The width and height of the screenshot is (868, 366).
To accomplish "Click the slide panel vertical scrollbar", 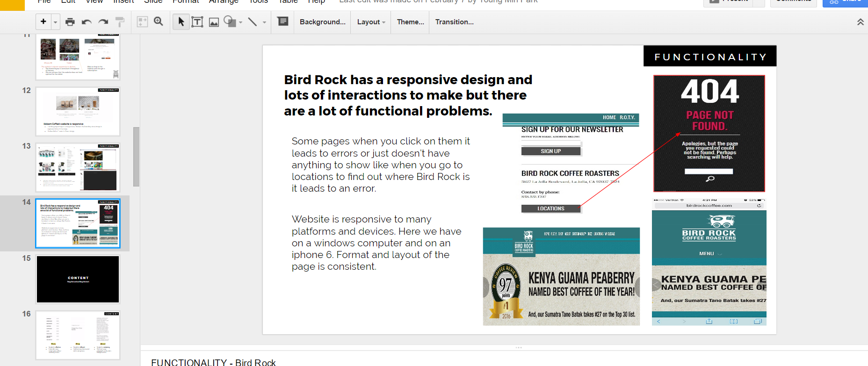I will (136, 157).
